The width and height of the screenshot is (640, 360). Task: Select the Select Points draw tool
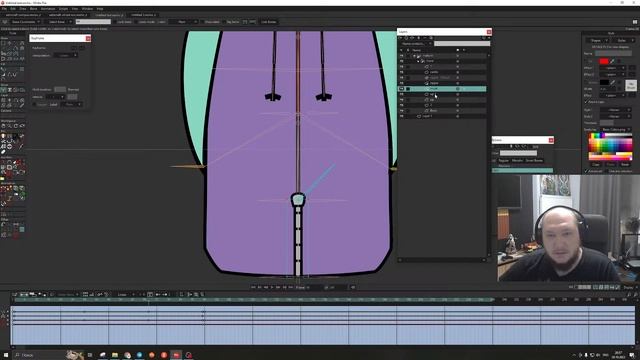pos(3,43)
